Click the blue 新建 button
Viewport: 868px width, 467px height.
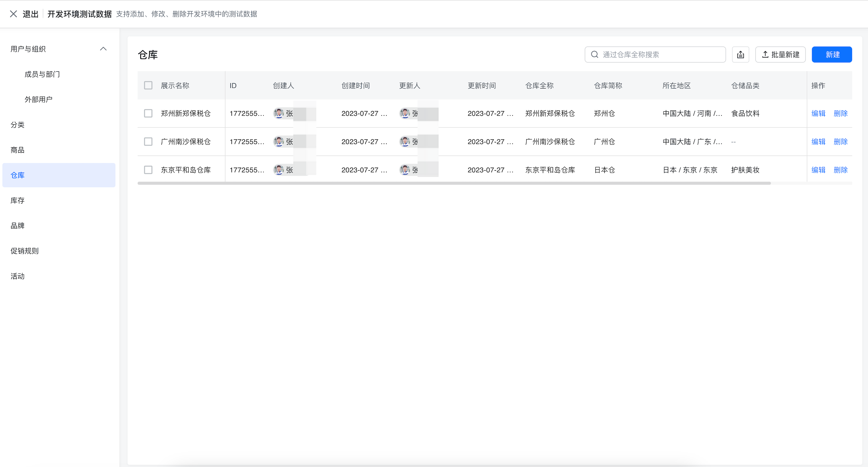(x=832, y=55)
